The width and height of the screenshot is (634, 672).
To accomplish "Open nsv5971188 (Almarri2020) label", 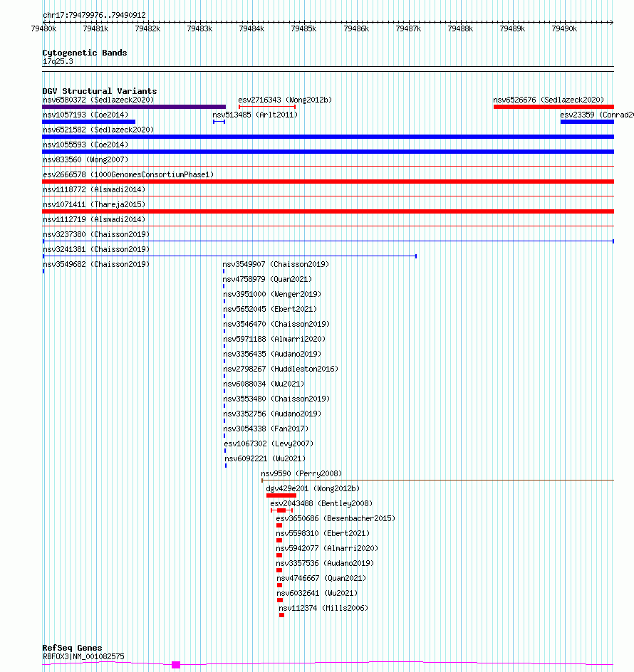I will pyautogui.click(x=274, y=340).
